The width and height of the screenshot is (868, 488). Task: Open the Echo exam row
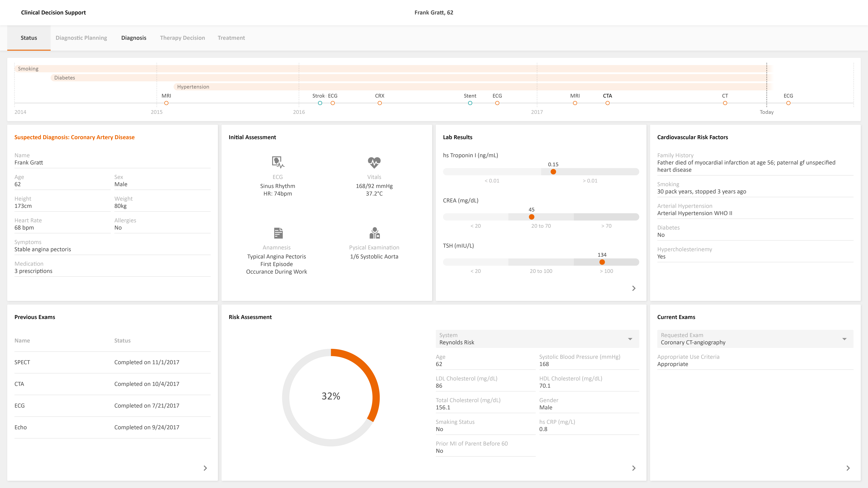113,427
